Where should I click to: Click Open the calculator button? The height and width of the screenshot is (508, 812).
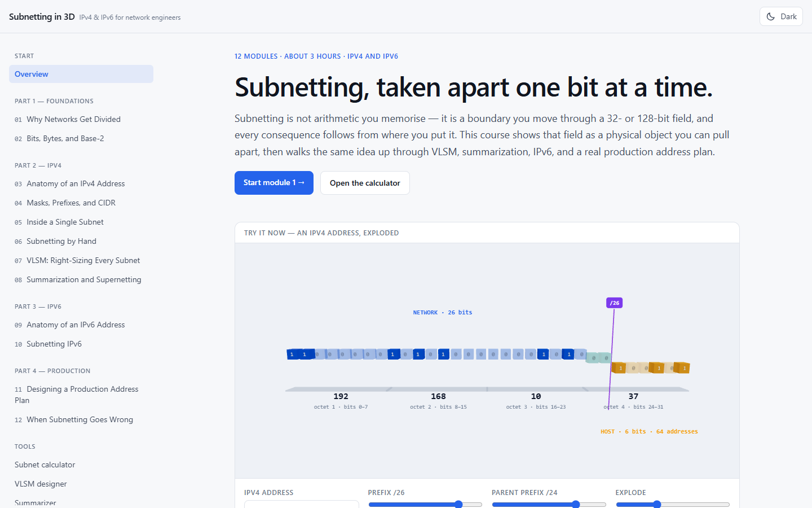pos(365,183)
